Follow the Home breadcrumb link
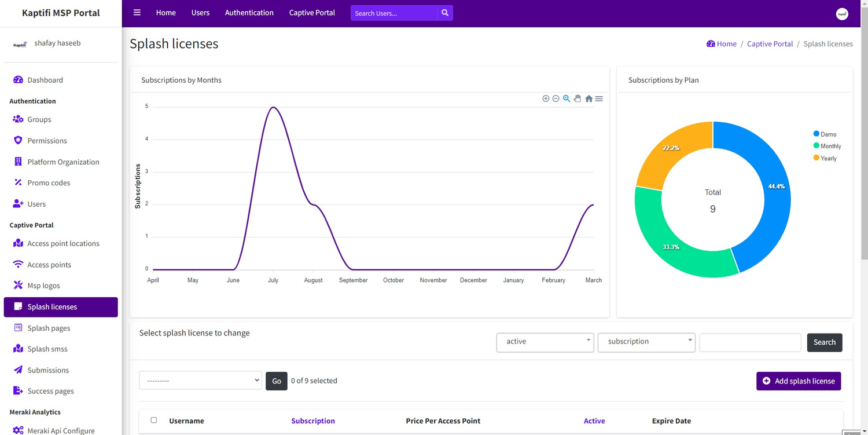 click(726, 43)
